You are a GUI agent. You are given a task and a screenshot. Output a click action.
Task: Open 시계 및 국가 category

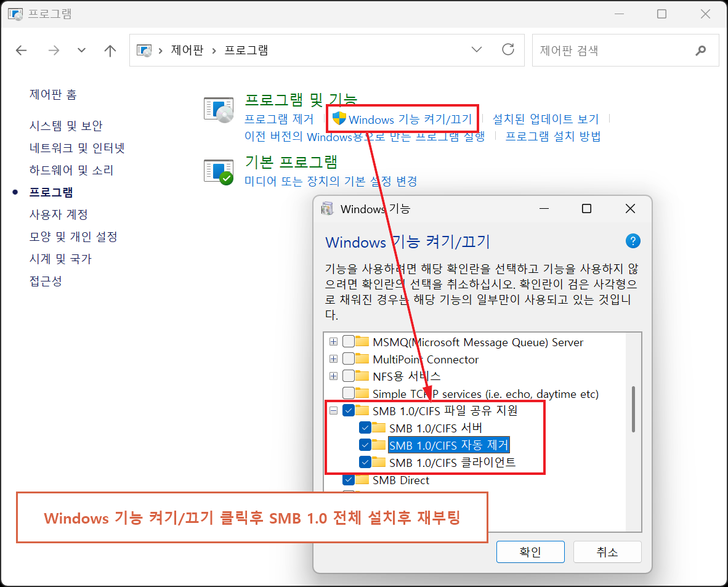[60, 259]
